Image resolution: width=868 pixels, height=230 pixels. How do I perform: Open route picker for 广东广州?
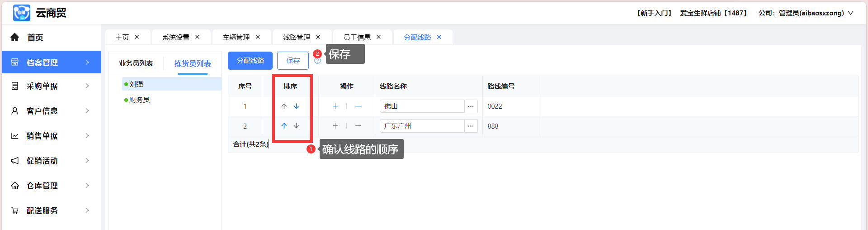click(471, 126)
